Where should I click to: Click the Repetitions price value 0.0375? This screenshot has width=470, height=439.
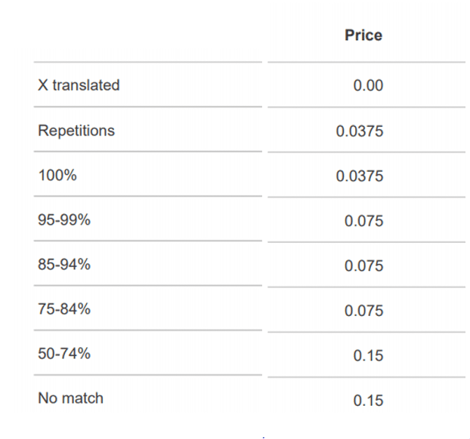[x=359, y=131]
